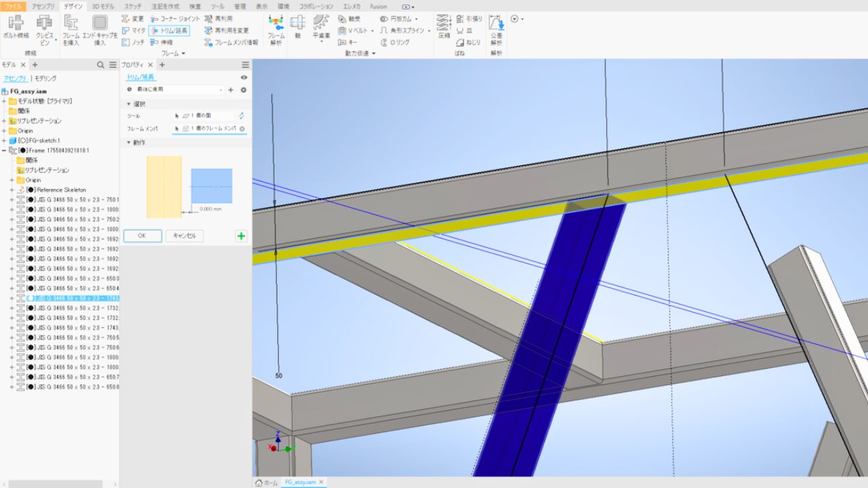Image resolution: width=868 pixels, height=488 pixels.
Task: Click the 圧縮 (compression spring) tool
Action: (444, 27)
